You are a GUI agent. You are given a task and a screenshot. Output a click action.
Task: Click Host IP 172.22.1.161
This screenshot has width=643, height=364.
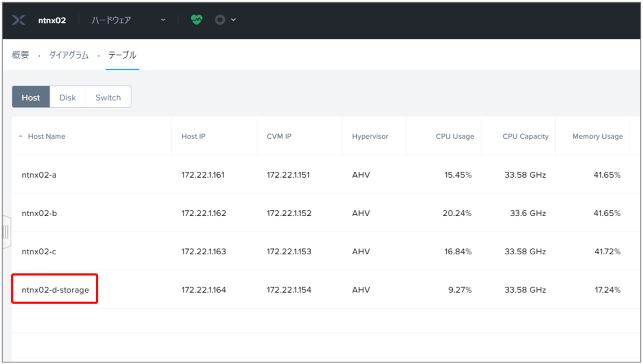[203, 175]
